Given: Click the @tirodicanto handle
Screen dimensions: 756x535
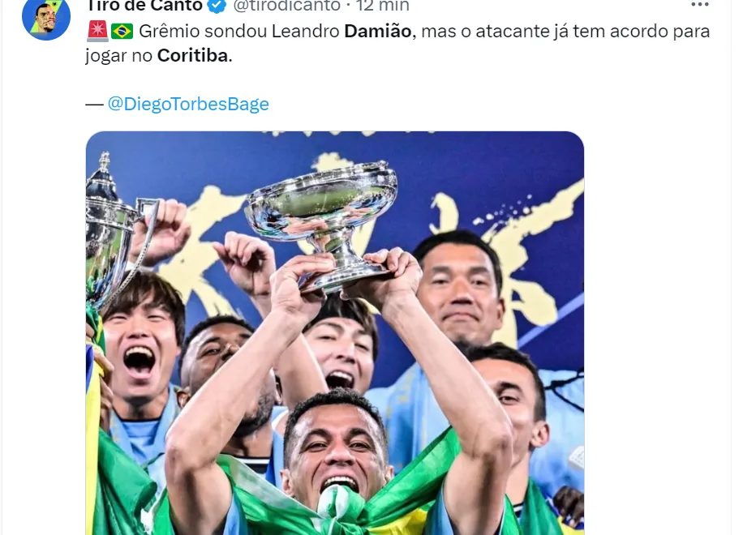Looking at the screenshot, I should 286,6.
